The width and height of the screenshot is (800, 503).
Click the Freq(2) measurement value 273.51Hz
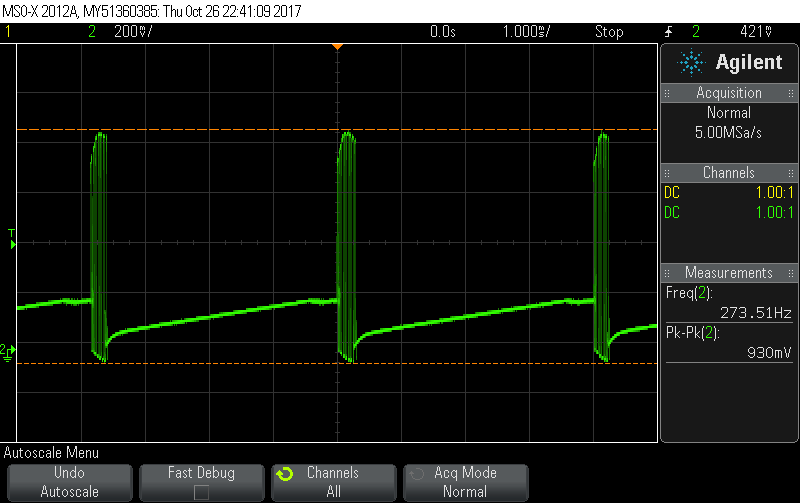point(756,312)
